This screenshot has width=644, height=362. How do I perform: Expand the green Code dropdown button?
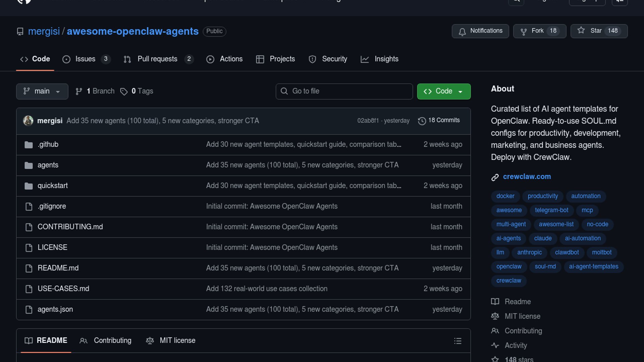click(x=443, y=91)
